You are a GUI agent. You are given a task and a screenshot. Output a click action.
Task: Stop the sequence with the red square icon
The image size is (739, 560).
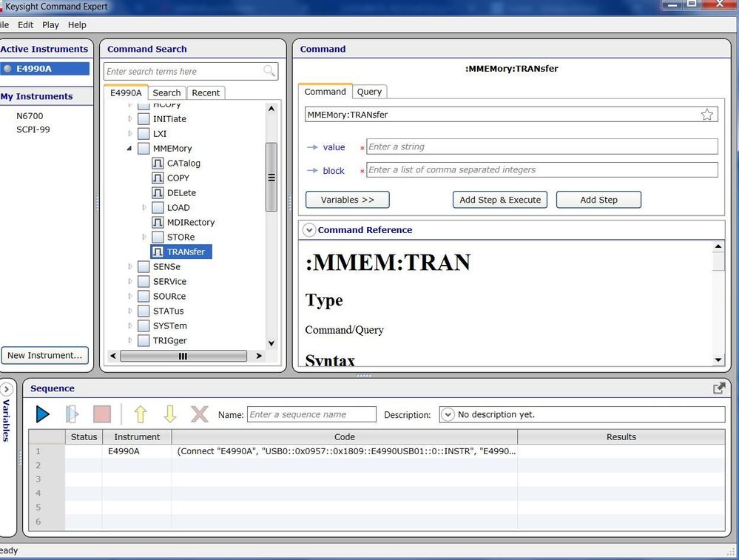coord(102,414)
